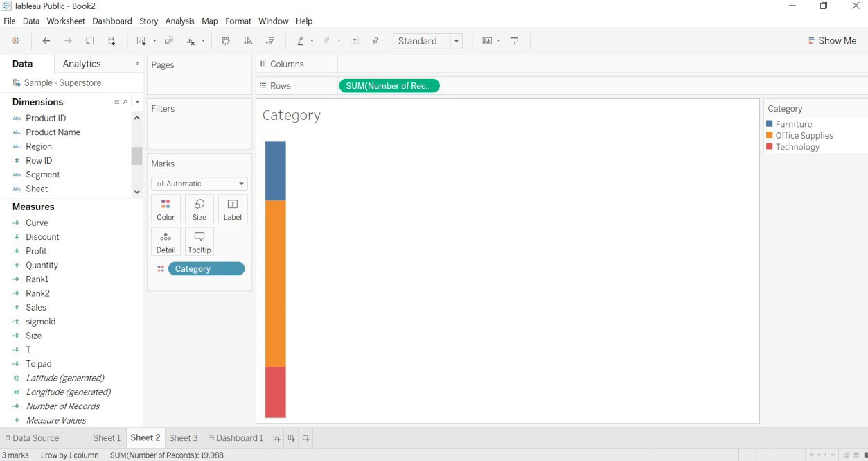Open Size on the Marks card
868x461 pixels.
200,209
